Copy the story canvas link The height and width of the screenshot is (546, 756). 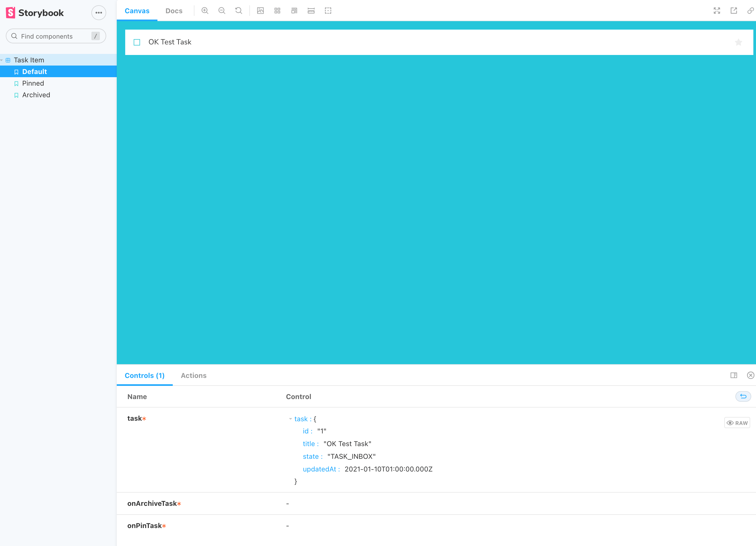pyautogui.click(x=750, y=11)
